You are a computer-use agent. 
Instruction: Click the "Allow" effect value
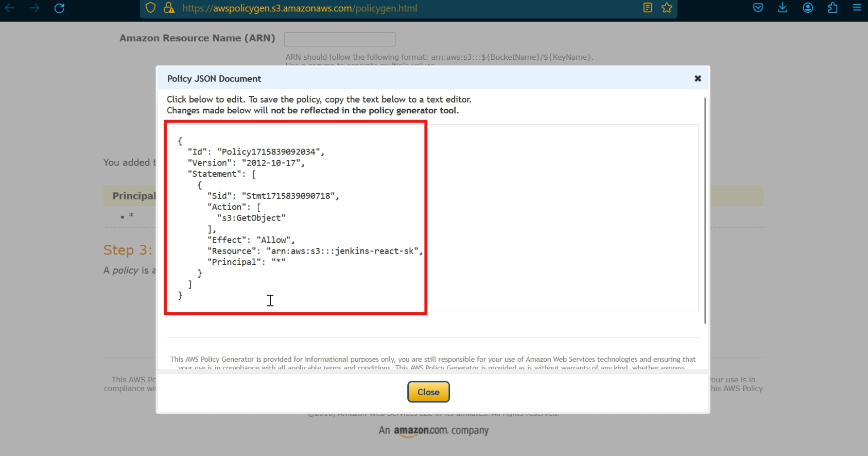click(x=273, y=240)
